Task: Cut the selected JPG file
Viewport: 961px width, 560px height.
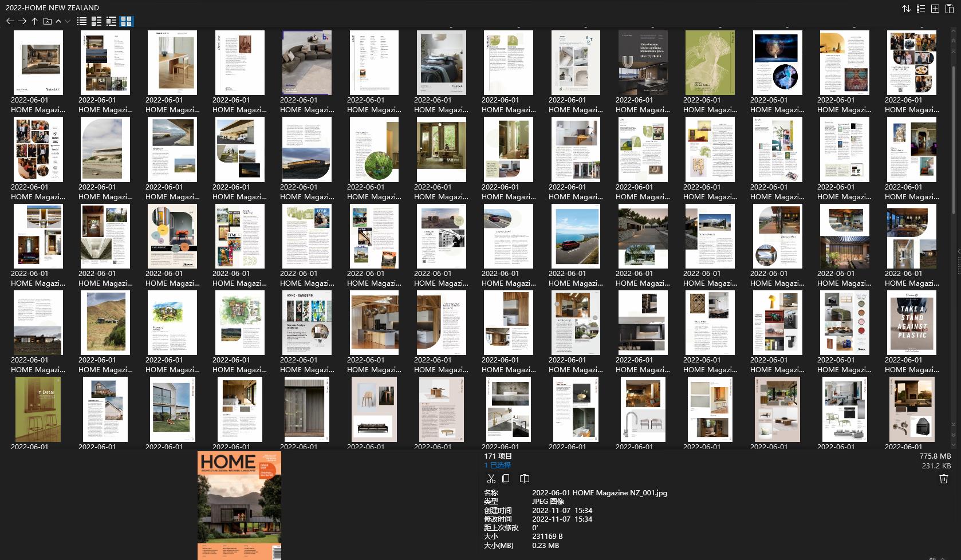Action: [490, 479]
